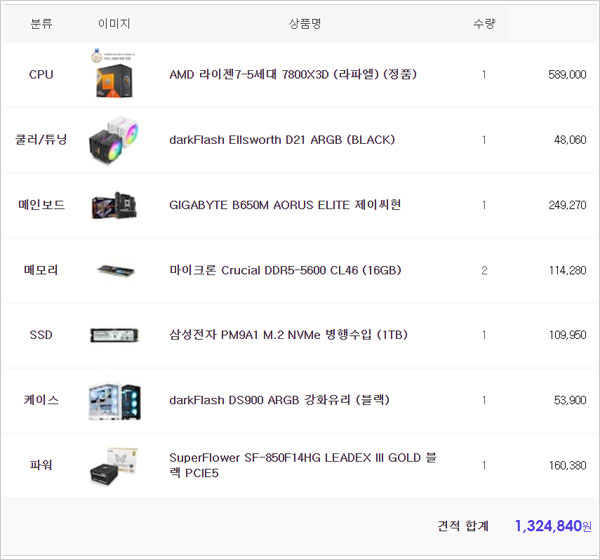
Task: Open the darkFlash DS900 case image
Action: tap(114, 400)
